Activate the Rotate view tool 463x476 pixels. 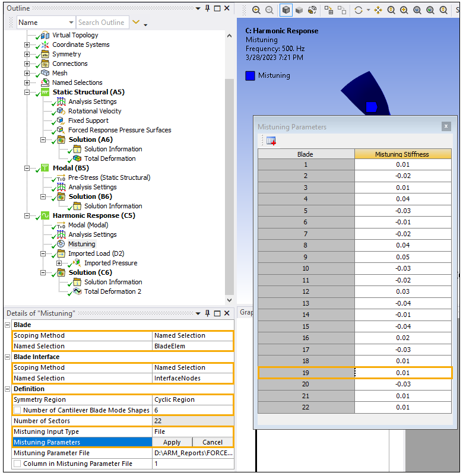tap(359, 10)
